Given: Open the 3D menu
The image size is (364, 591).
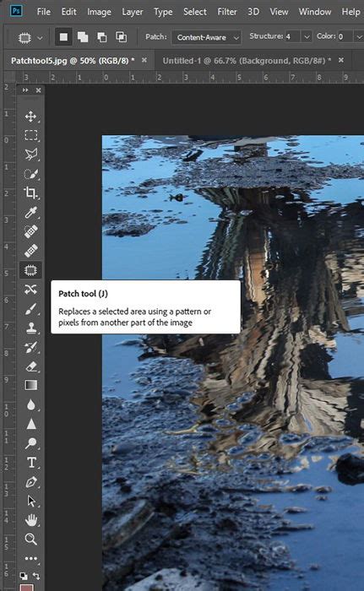Looking at the screenshot, I should (x=253, y=12).
